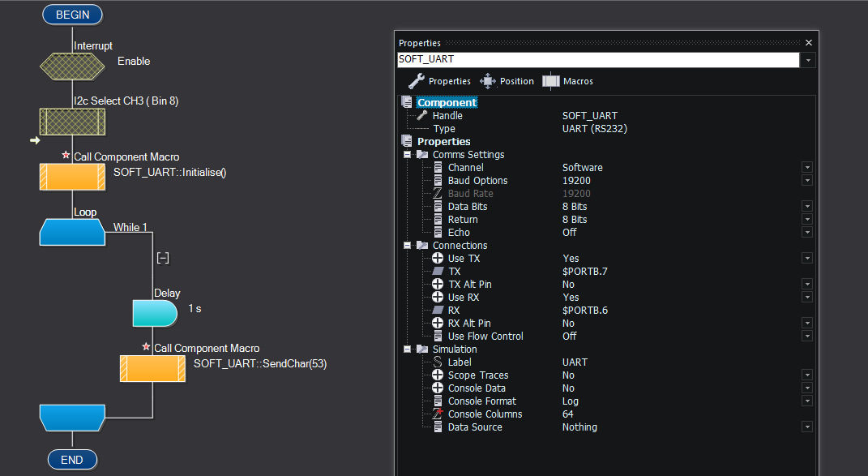The width and height of the screenshot is (868, 476).
Task: Open the Macros tab
Action: pyautogui.click(x=568, y=81)
